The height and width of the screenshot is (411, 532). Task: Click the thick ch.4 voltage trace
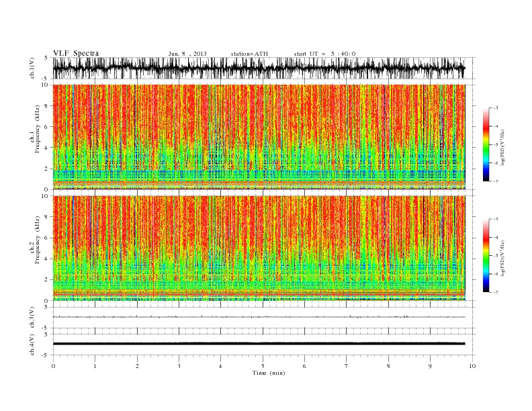pyautogui.click(x=259, y=344)
